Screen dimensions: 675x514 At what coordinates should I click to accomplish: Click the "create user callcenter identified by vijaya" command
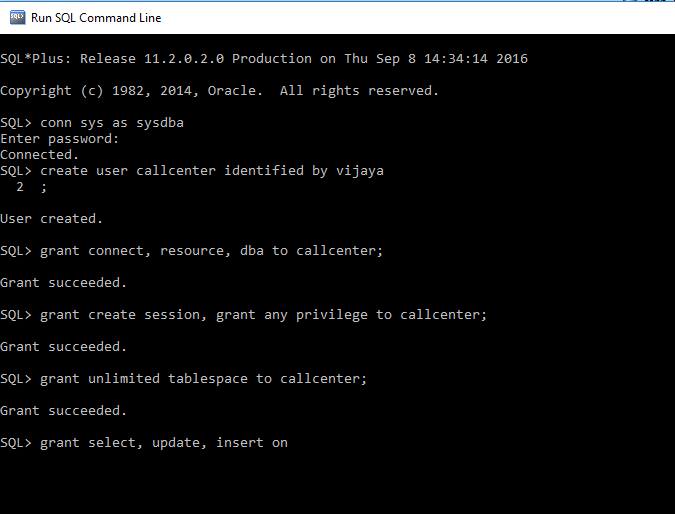coord(212,171)
